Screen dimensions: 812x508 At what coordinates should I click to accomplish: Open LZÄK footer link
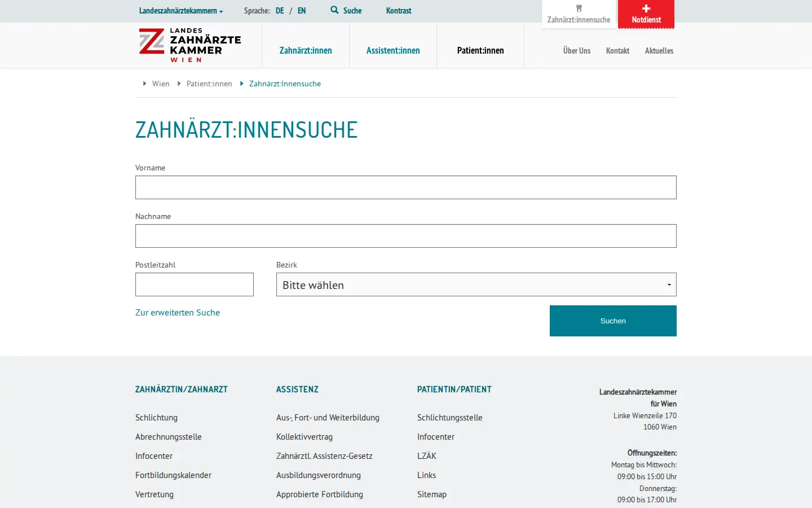427,456
